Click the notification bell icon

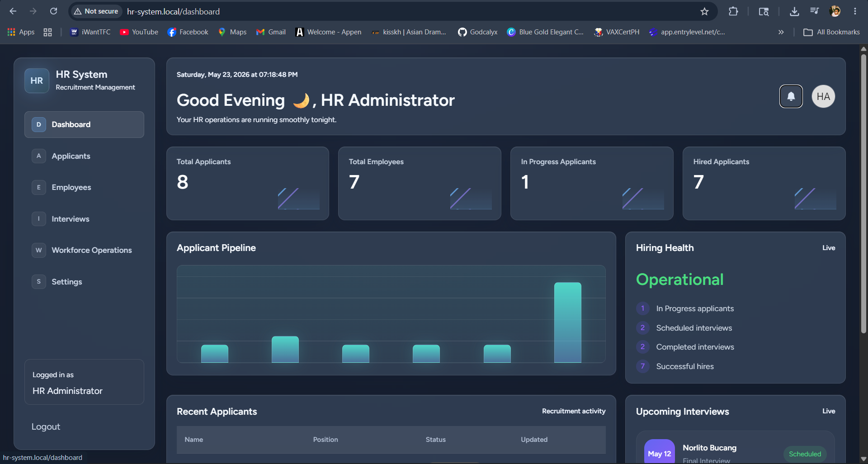click(x=791, y=96)
